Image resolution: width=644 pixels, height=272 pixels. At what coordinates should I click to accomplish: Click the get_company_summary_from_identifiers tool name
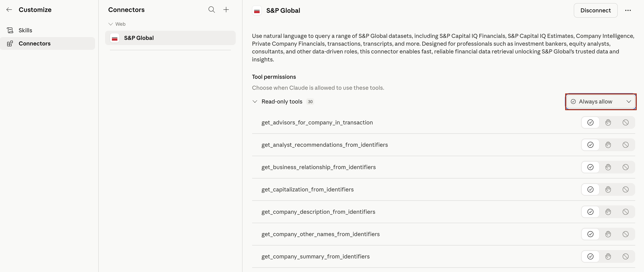pos(315,256)
